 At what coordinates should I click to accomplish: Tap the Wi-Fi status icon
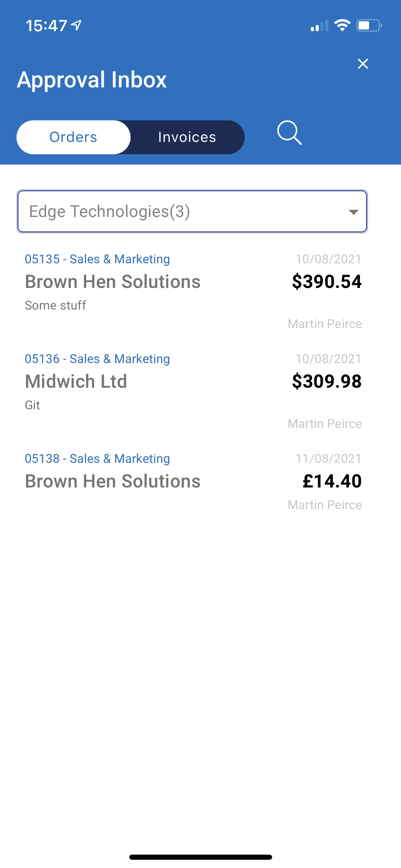[342, 25]
